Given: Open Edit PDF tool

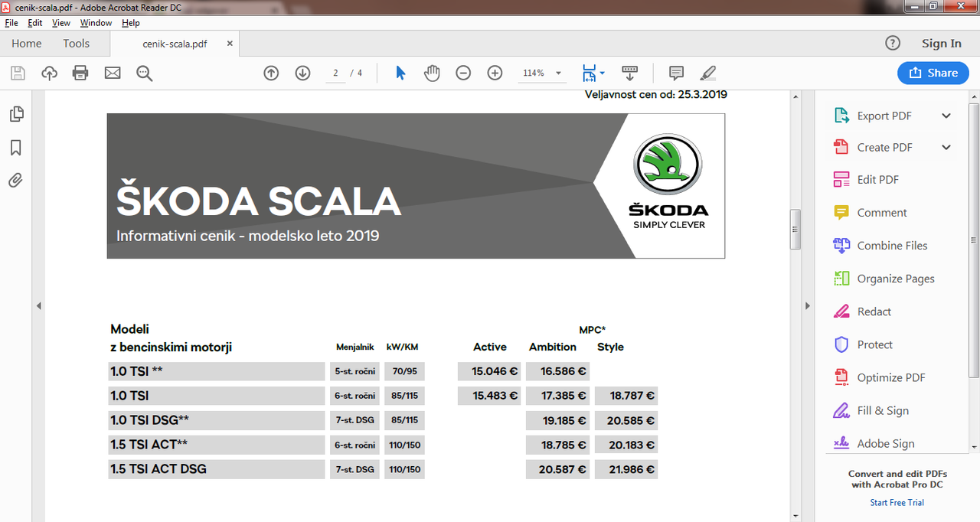Looking at the screenshot, I should 866,179.
